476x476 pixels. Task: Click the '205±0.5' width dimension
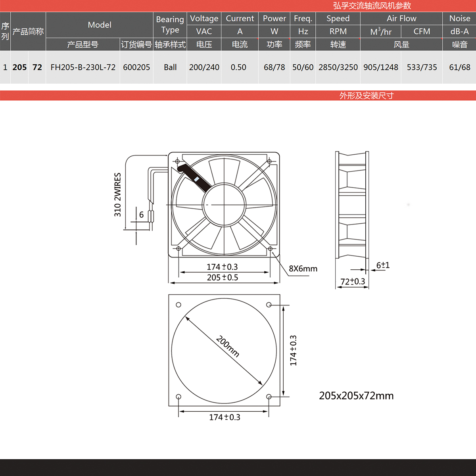[223, 278]
